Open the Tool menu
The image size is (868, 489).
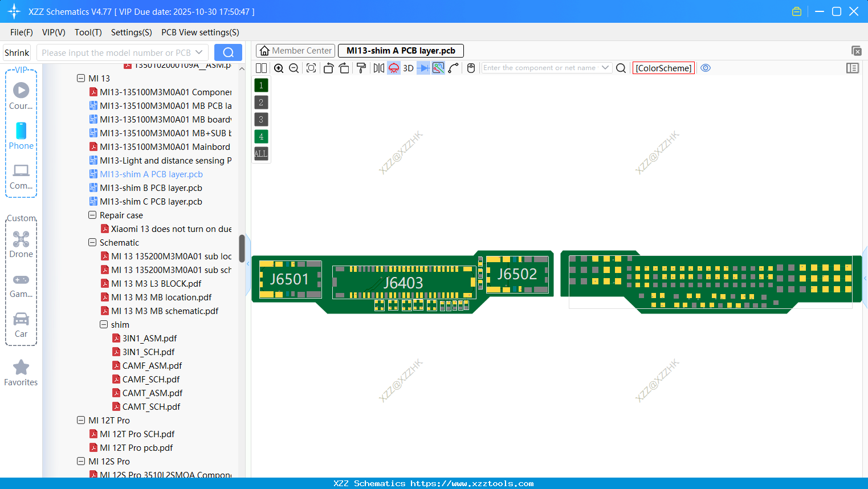[88, 32]
